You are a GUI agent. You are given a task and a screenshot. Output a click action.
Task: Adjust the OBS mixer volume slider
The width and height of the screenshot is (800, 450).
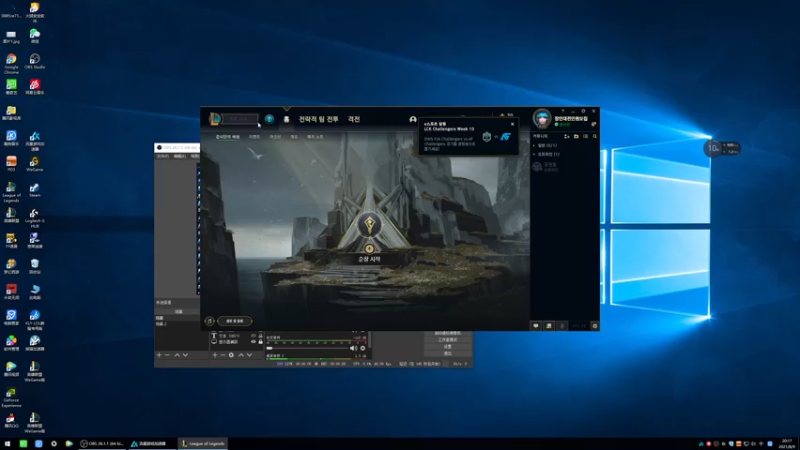tap(307, 348)
